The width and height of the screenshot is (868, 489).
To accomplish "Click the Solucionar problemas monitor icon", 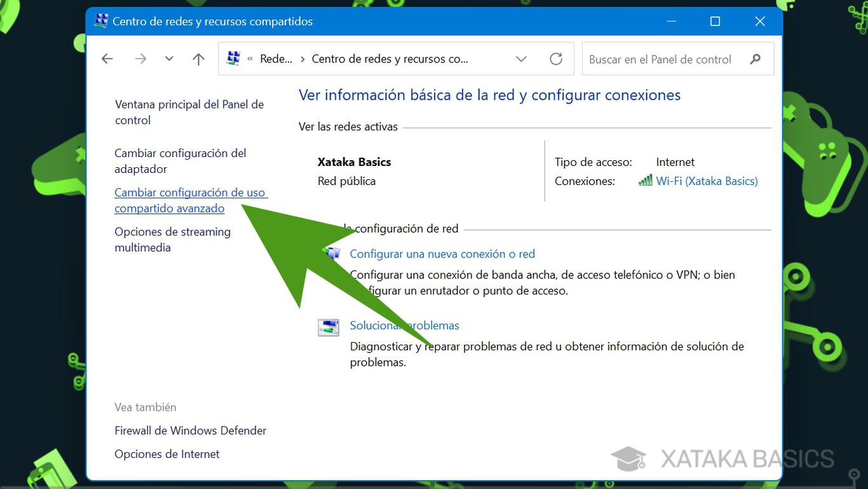I will (329, 326).
